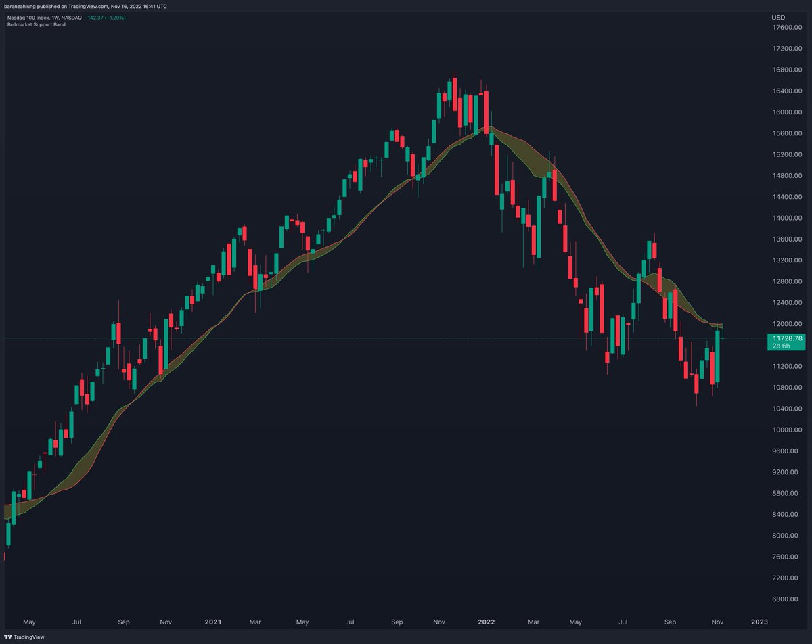Click the 2021 label on the time axis

point(213,621)
